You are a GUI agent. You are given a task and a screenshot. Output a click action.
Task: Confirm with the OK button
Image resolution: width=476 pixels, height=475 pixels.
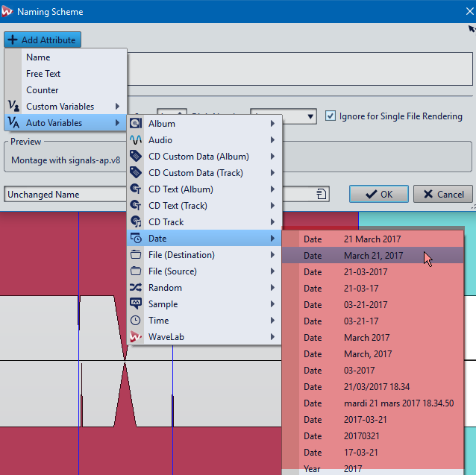click(378, 194)
